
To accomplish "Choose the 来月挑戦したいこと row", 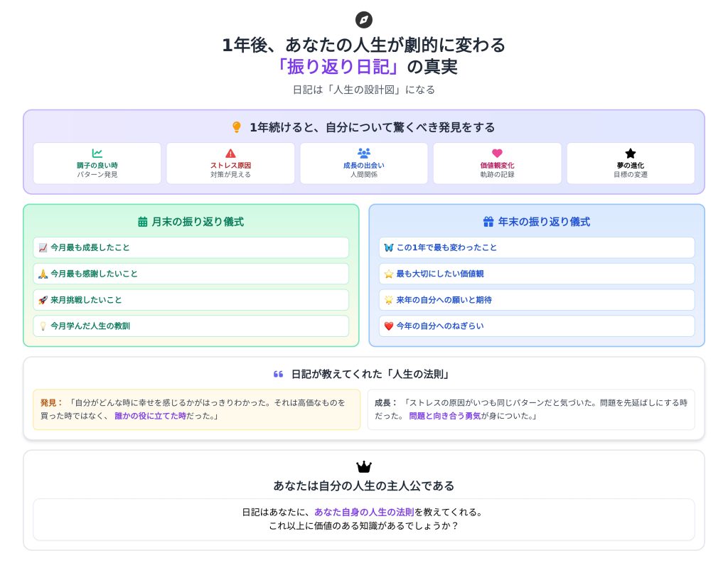I will tap(191, 300).
